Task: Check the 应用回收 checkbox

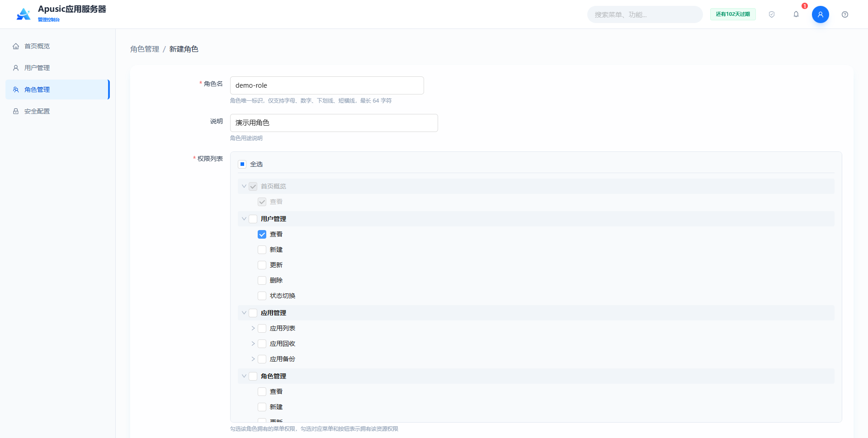Action: [262, 344]
